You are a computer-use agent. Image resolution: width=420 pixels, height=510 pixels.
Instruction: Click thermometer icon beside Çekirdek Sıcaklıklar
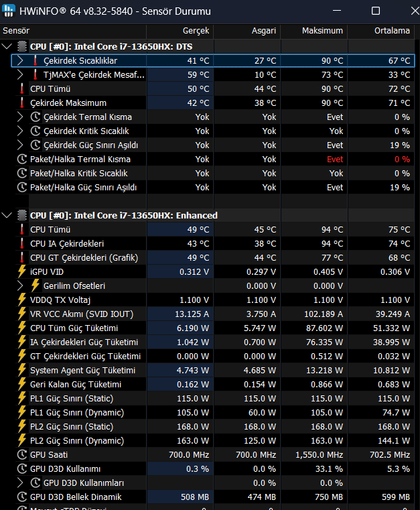(35, 60)
